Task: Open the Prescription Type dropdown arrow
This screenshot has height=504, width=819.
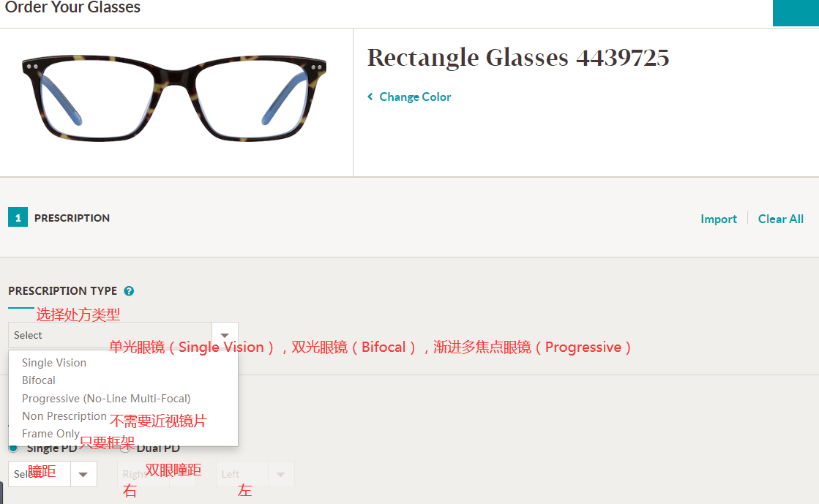Action: [x=225, y=335]
